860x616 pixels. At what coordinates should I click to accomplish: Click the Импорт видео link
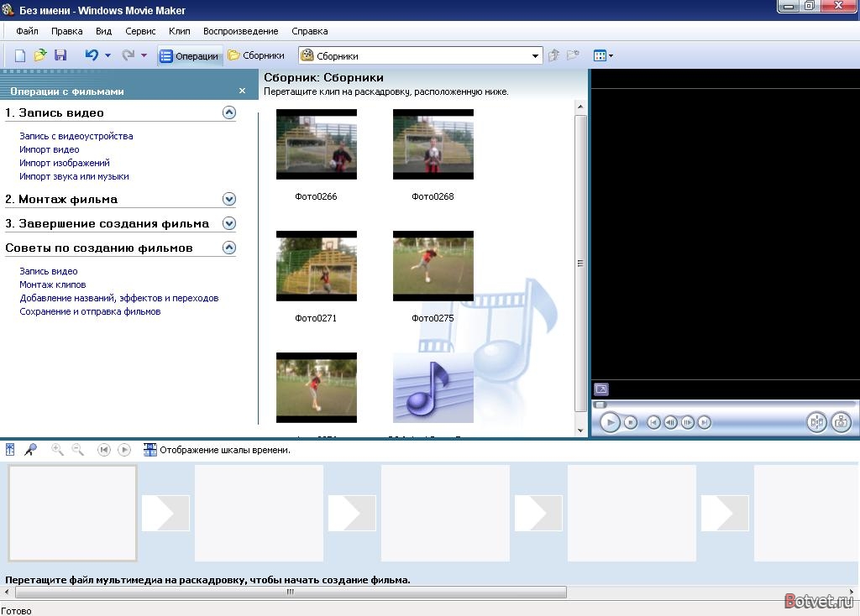tap(50, 149)
